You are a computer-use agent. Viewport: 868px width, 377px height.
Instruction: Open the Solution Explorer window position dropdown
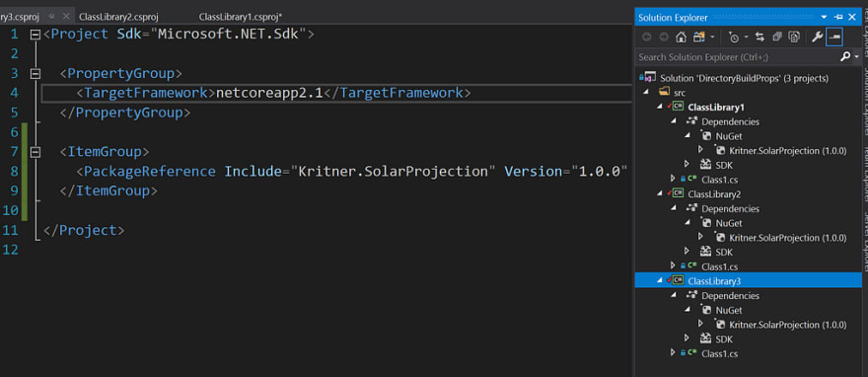(x=825, y=17)
